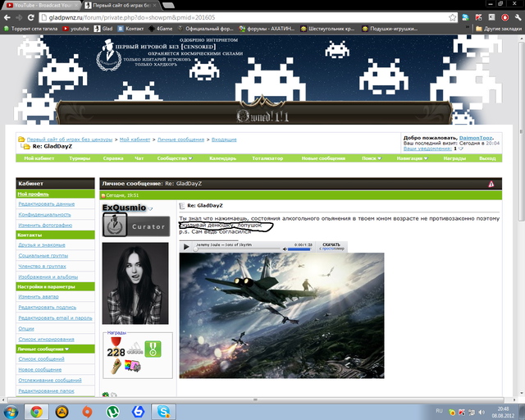Screen dimensions: 525x420
Task: Open a new browser tab
Action: [168, 6]
